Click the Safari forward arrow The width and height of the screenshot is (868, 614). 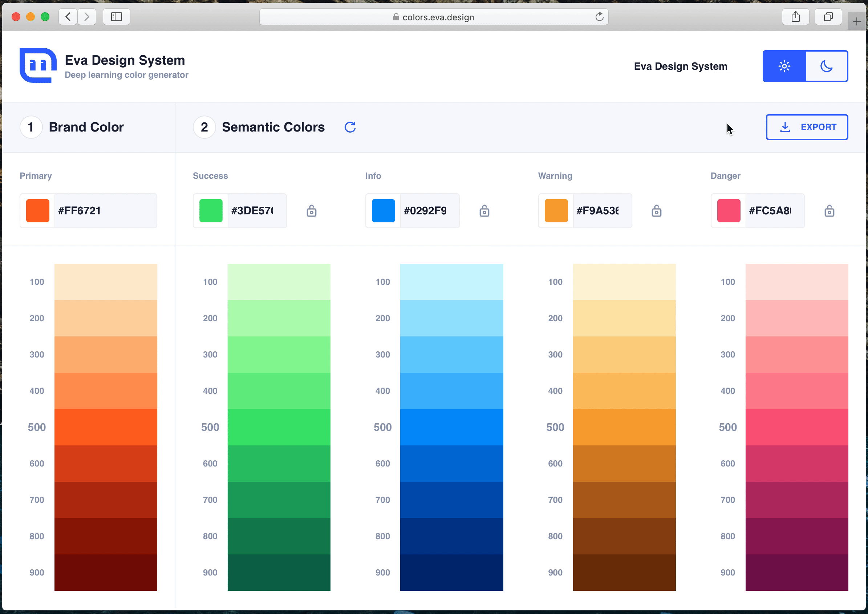pos(87,17)
